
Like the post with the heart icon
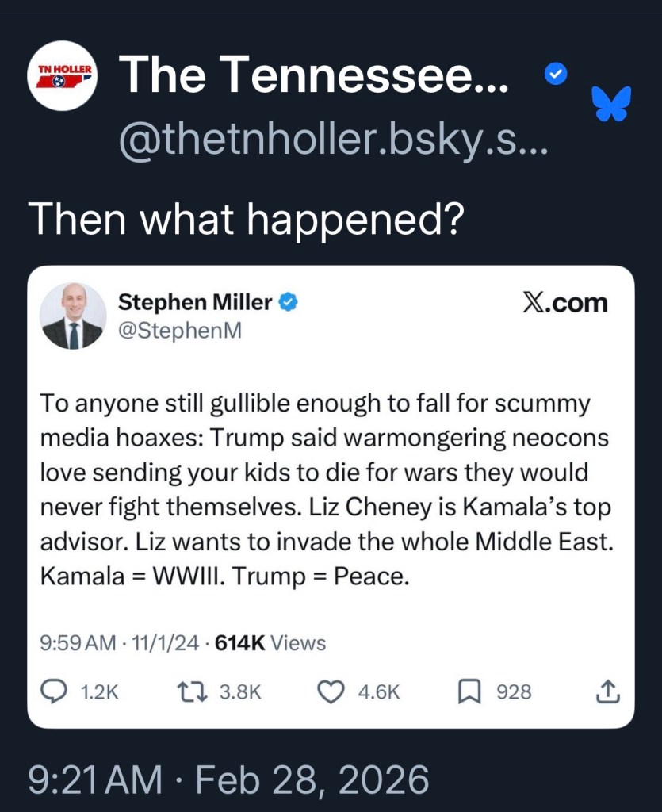(x=329, y=691)
